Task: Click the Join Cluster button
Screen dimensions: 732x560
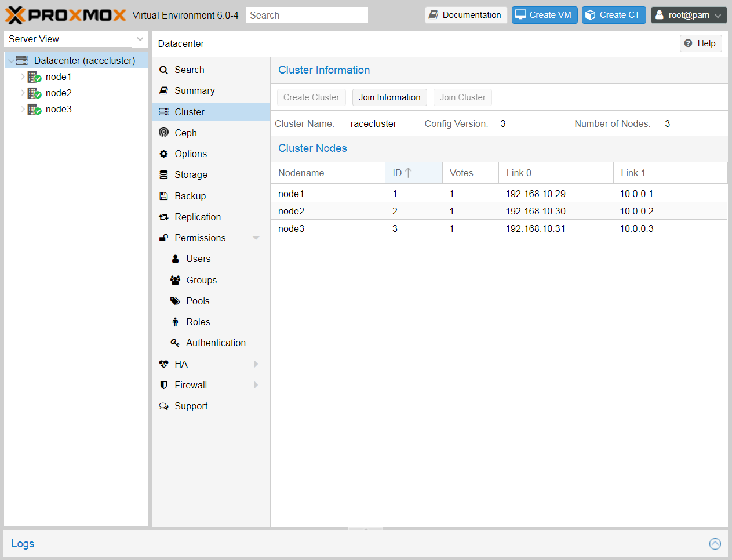Action: coord(462,97)
